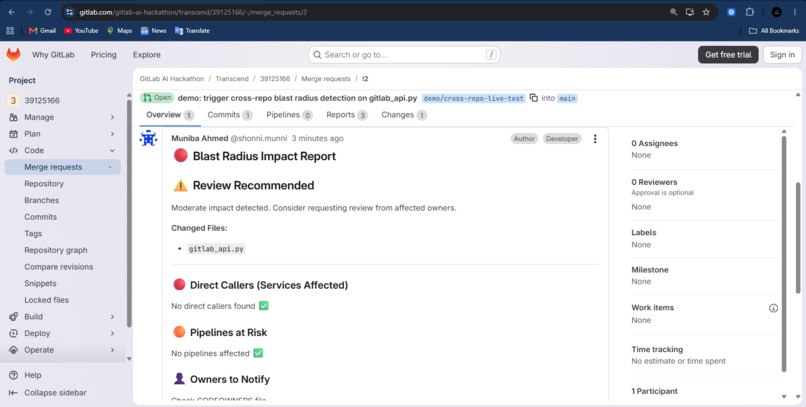
Task: Switch to the Commits tab
Action: point(230,115)
